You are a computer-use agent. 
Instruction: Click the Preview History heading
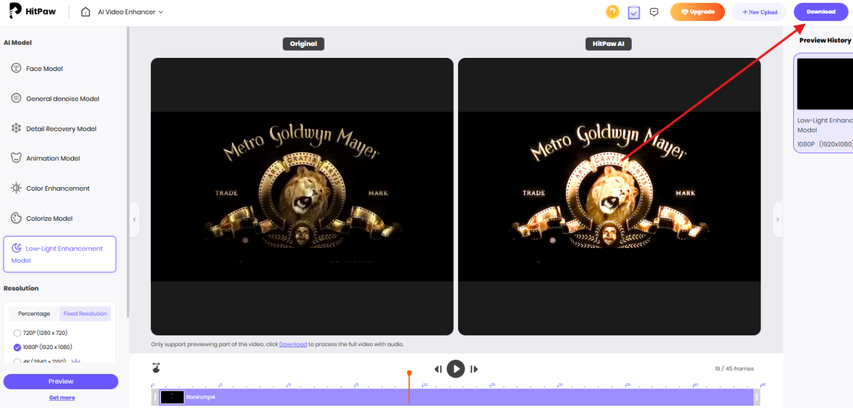825,40
